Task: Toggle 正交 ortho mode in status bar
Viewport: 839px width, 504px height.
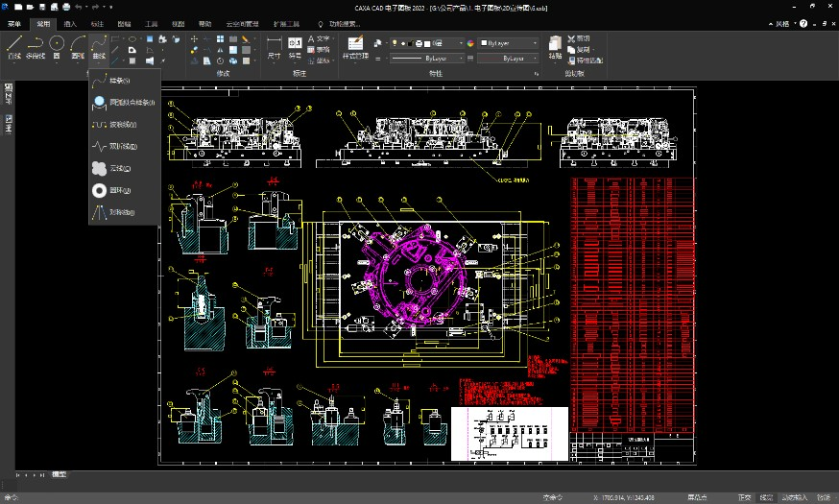Action: pos(744,497)
